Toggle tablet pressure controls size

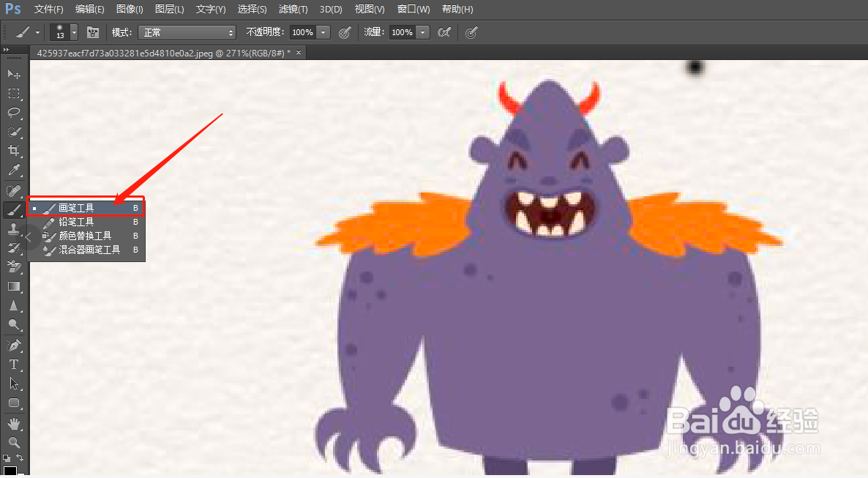click(x=471, y=33)
